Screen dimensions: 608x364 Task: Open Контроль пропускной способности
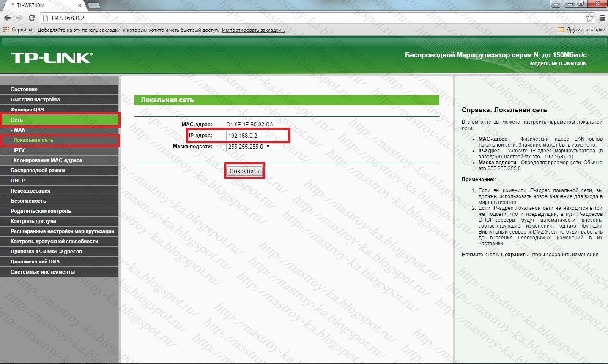(59, 242)
